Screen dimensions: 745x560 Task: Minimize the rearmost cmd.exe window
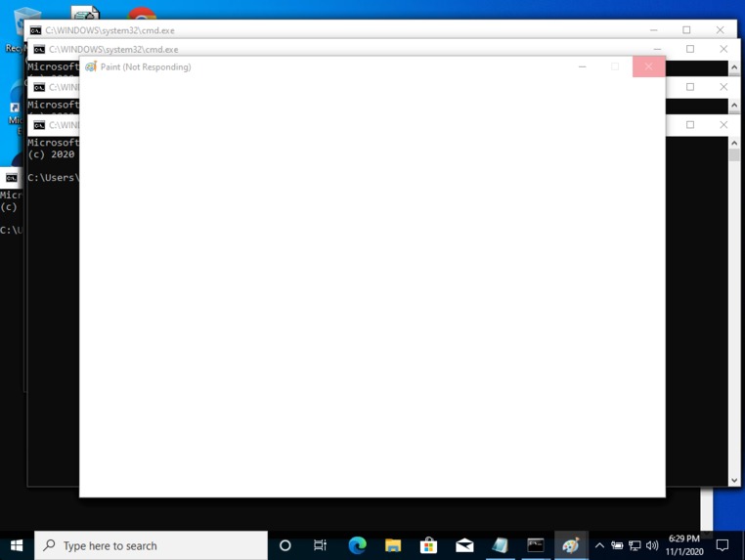(654, 30)
